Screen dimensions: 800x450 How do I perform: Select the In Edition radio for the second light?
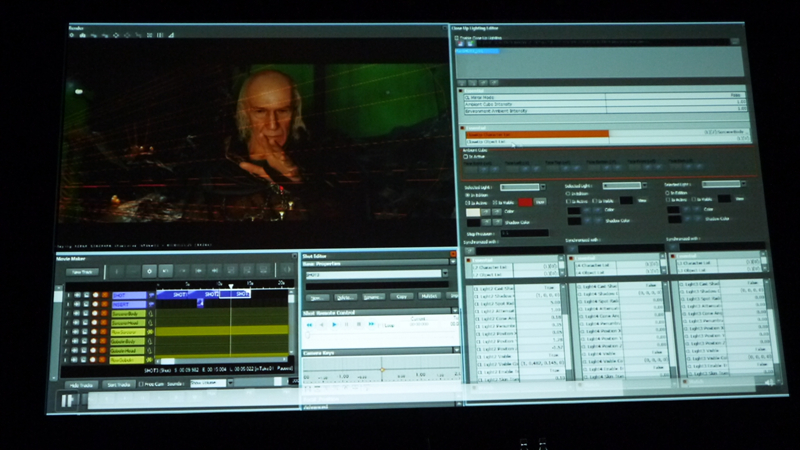(x=568, y=194)
